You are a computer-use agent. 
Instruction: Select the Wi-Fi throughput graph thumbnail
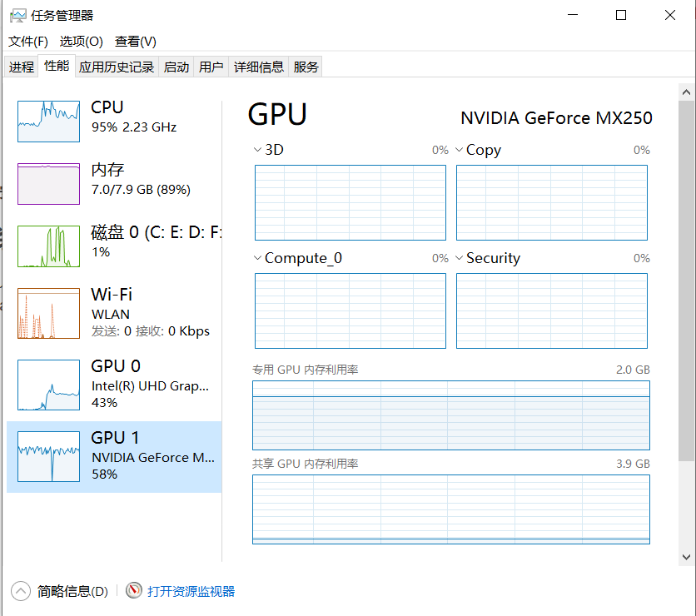(49, 313)
